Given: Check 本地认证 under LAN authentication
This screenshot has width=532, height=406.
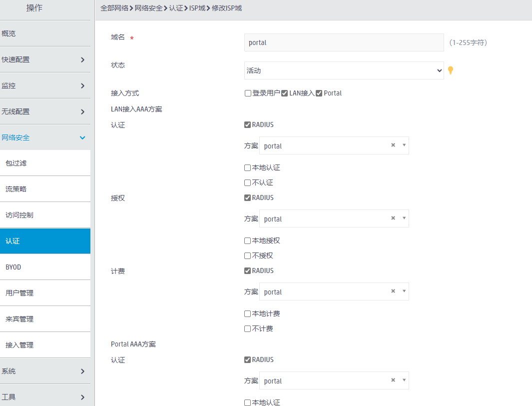Looking at the screenshot, I should point(248,168).
